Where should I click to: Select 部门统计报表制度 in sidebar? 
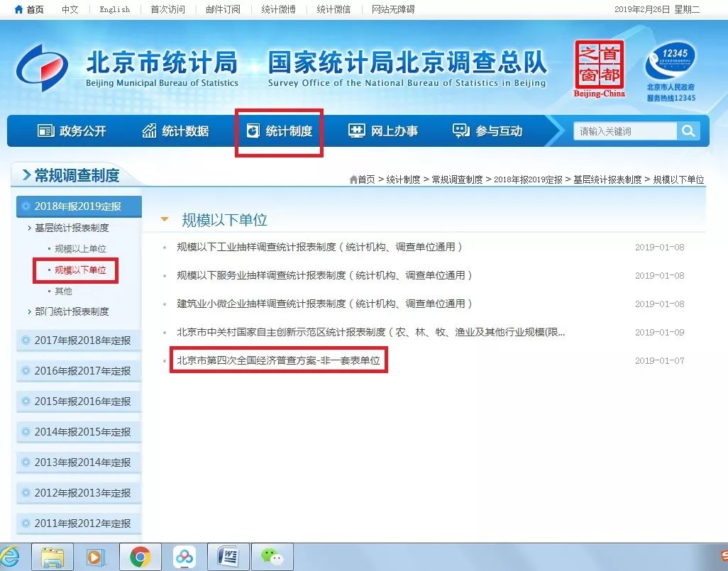tap(72, 311)
